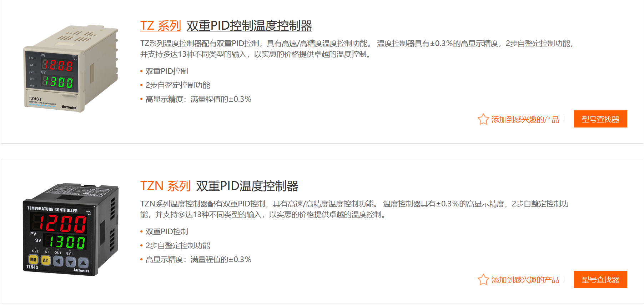
Task: Click the yellow AT key on the TZN4S image
Action: click(46, 260)
